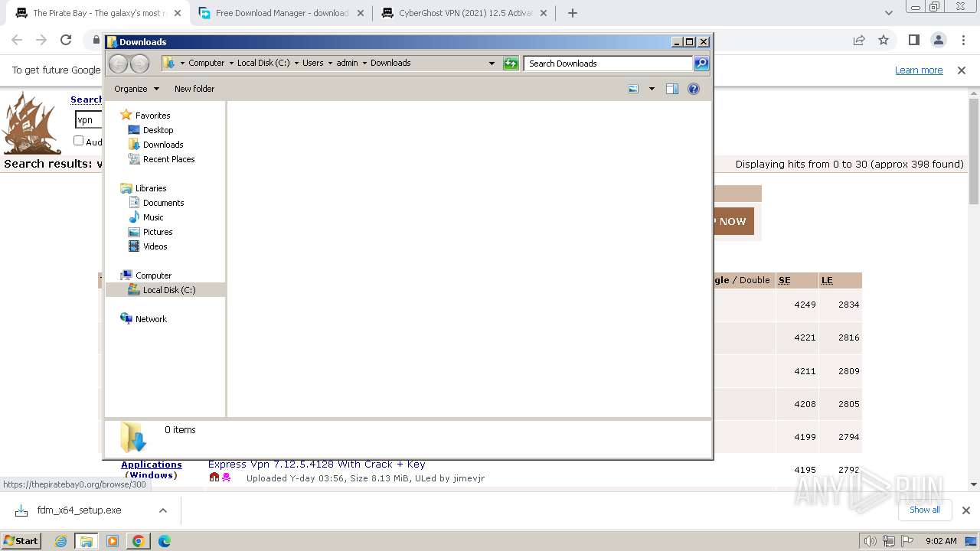
Task: Open Documents library
Action: coord(163,203)
